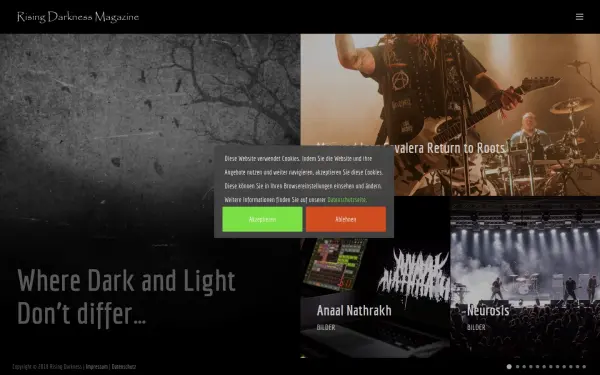Image resolution: width=600 pixels, height=375 pixels.
Task: Open the Cavalera Return to Roots tile
Action: (x=450, y=115)
